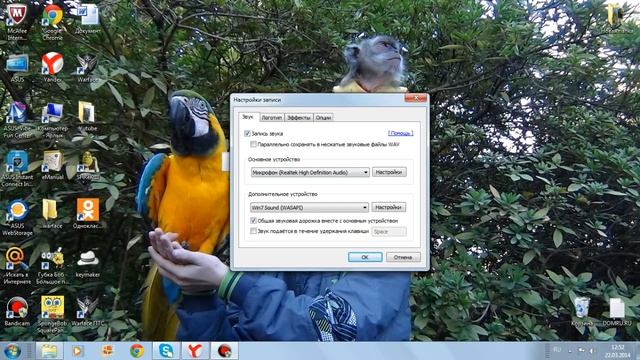
Task: Click the RU language indicator in the tray
Action: pos(557,350)
